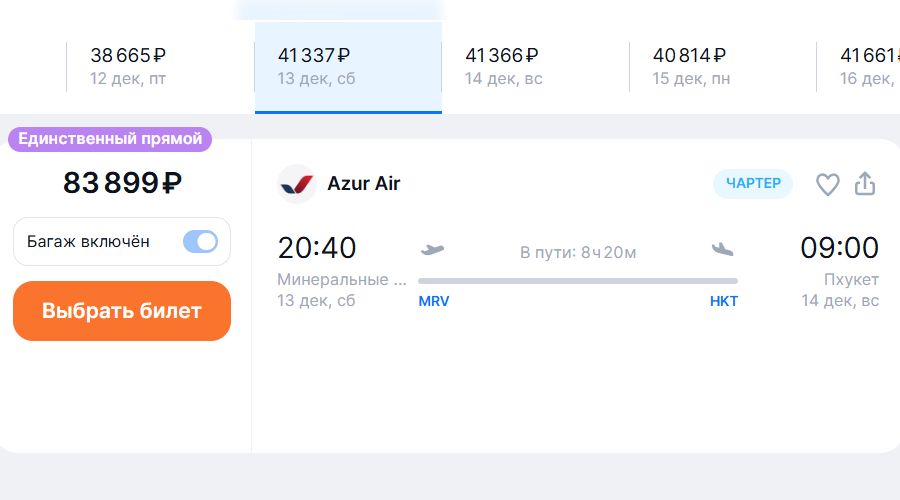Click the 20:40 departure time
Viewport: 900px width, 500px height.
pyautogui.click(x=317, y=248)
